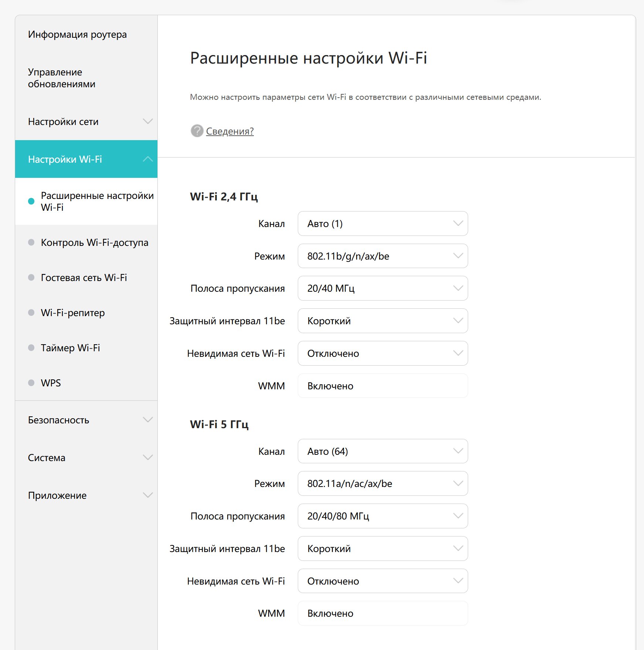The height and width of the screenshot is (650, 644).
Task: Expand the Настройки сети chevron
Action: [x=148, y=121]
